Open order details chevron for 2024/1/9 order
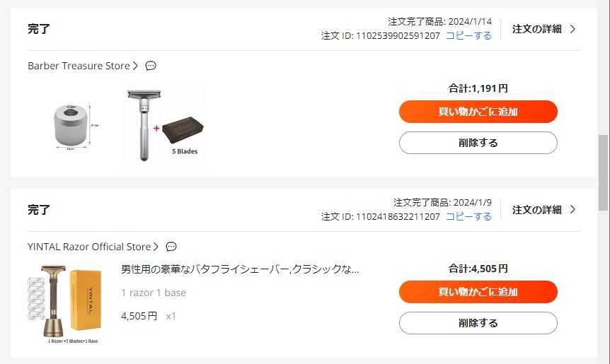610x364 pixels. 572,209
